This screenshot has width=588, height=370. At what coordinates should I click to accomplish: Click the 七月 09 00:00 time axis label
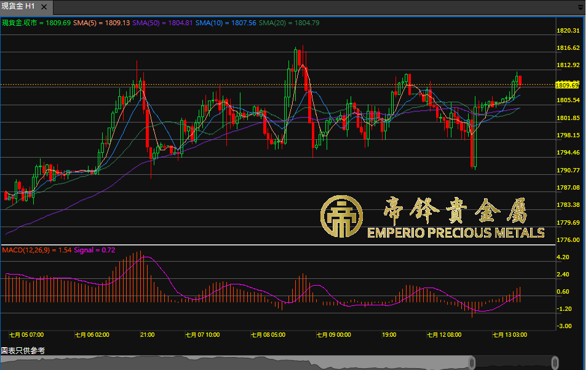coord(333,335)
